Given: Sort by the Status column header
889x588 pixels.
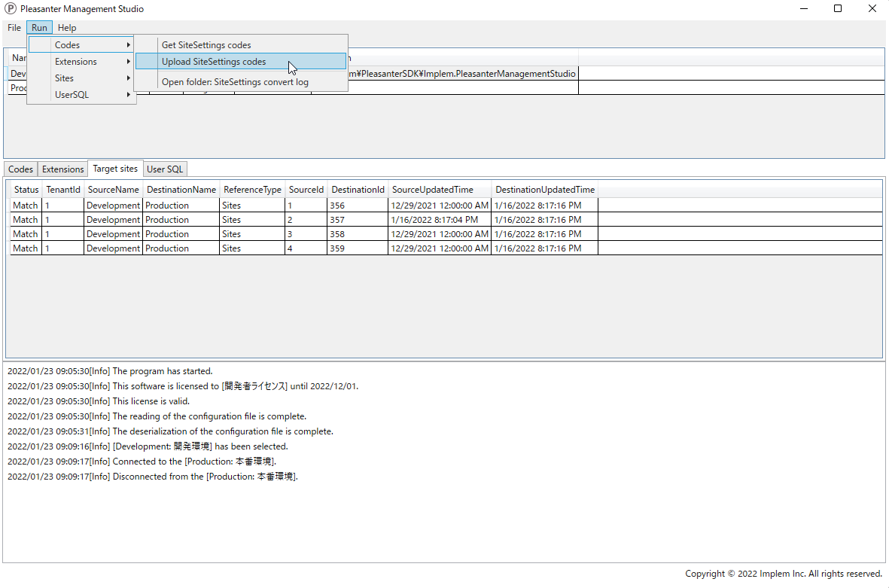Looking at the screenshot, I should click(26, 190).
